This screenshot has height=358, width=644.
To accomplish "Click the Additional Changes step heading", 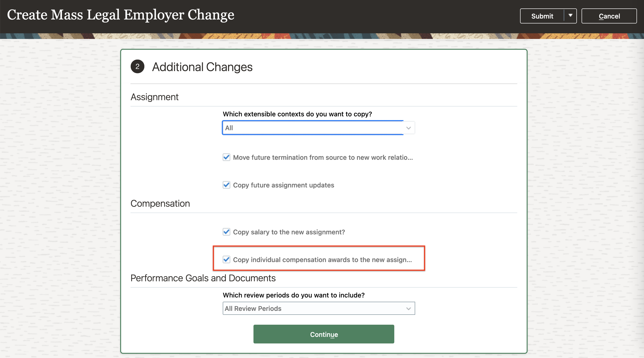I will 202,67.
